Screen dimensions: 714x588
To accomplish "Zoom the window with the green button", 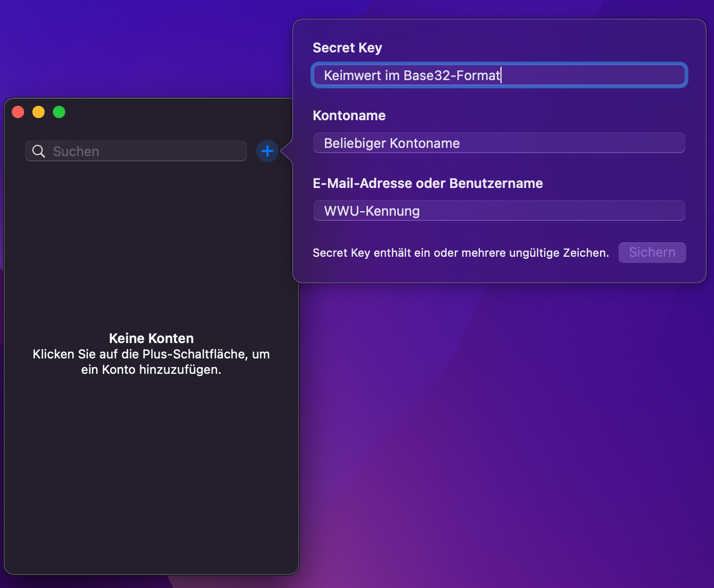I will pyautogui.click(x=59, y=112).
